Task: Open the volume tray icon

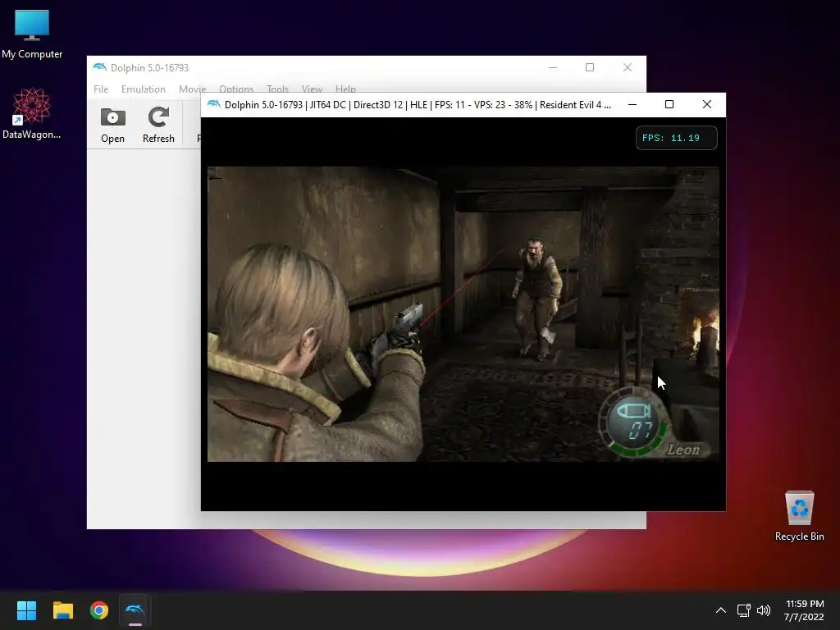Action: click(x=764, y=610)
